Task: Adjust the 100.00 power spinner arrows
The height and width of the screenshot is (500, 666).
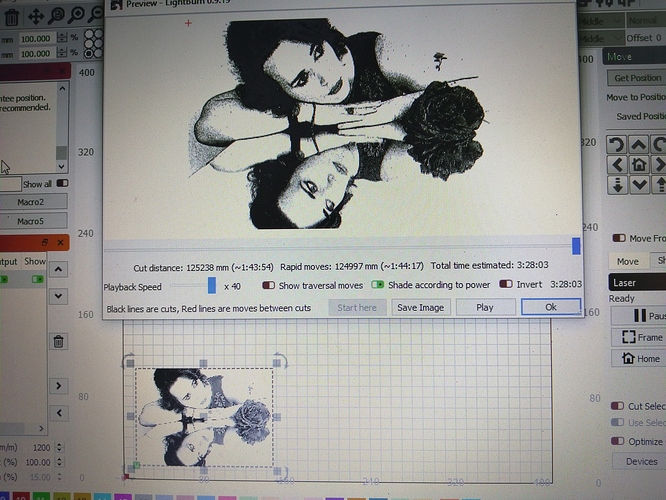Action: point(59,462)
